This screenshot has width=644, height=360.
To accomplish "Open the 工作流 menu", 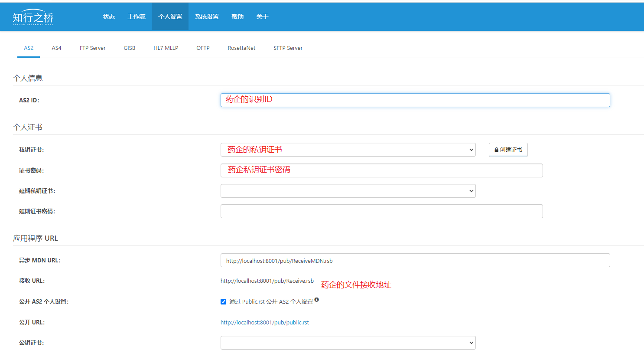I will tap(137, 16).
